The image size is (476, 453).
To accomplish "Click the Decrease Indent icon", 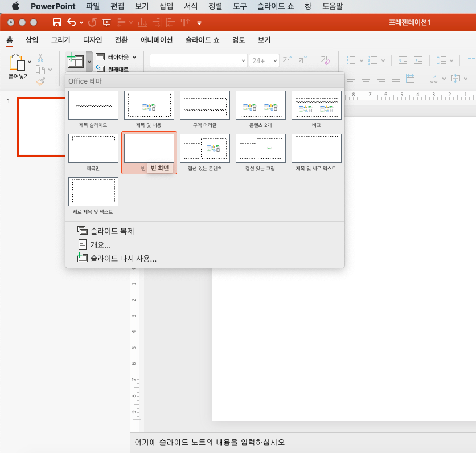I will 403,60.
